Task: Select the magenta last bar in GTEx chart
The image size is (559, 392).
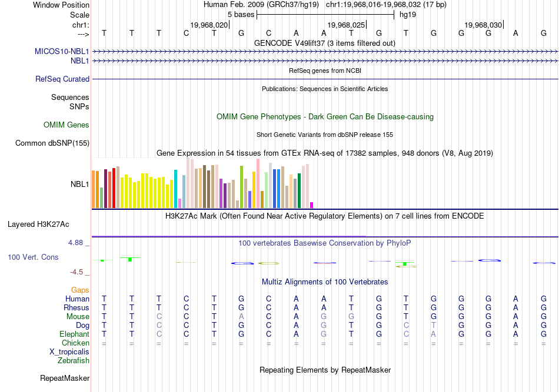Action: click(312, 205)
